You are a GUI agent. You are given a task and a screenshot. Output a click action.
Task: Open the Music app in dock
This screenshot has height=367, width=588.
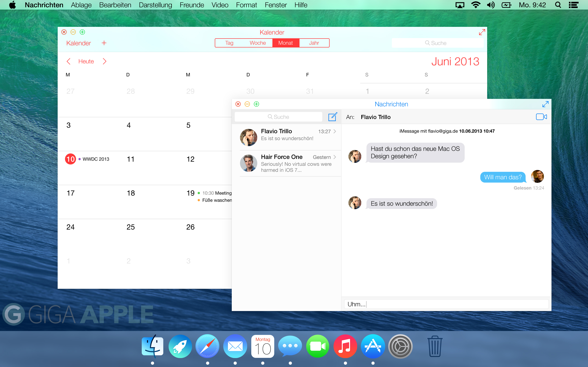pyautogui.click(x=345, y=346)
